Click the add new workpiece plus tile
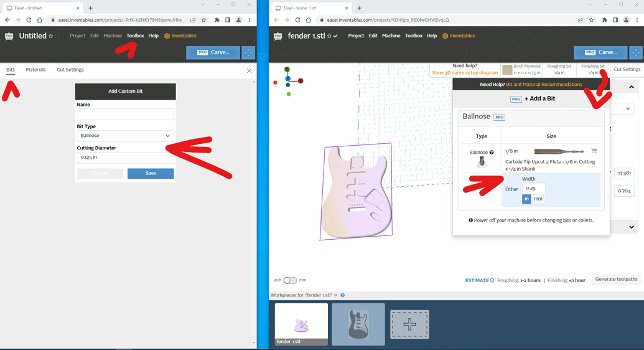 point(409,324)
